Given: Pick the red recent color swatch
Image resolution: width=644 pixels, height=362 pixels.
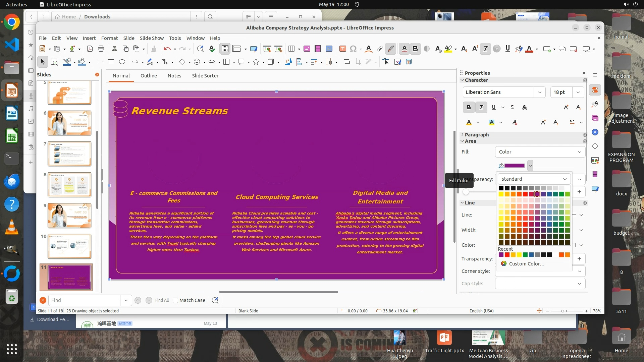Looking at the screenshot, I should coord(507,255).
